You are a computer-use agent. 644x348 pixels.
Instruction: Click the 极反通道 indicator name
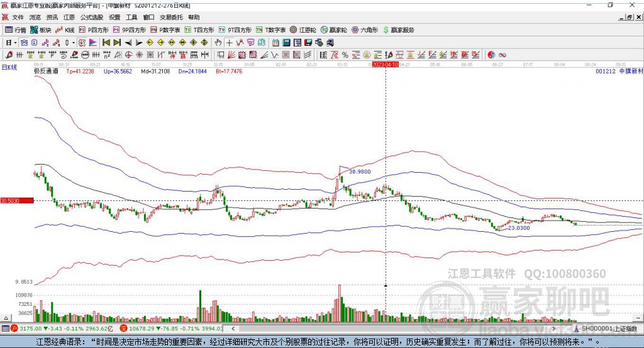[46, 71]
